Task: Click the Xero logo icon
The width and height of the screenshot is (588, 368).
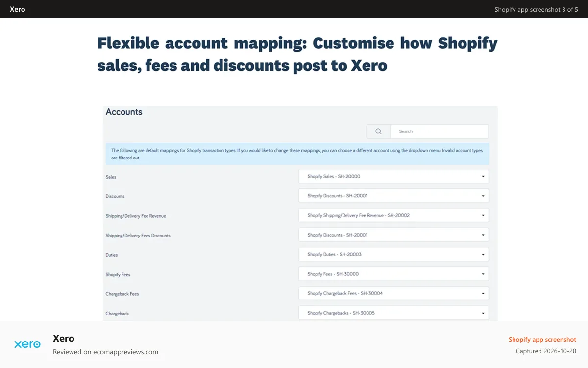Action: click(27, 344)
